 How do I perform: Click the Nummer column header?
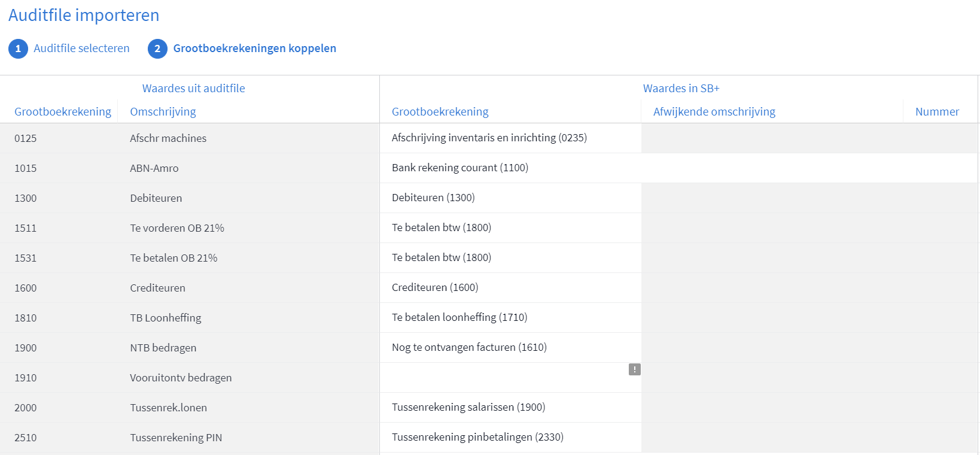point(937,111)
